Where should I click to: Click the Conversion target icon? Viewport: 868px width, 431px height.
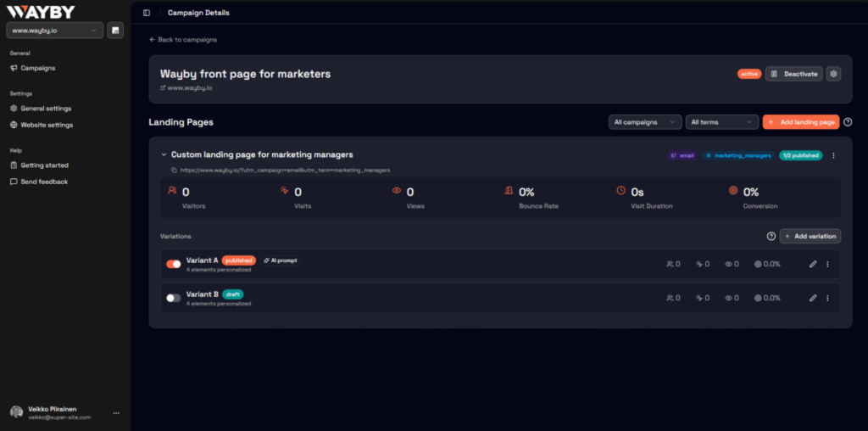click(x=733, y=191)
